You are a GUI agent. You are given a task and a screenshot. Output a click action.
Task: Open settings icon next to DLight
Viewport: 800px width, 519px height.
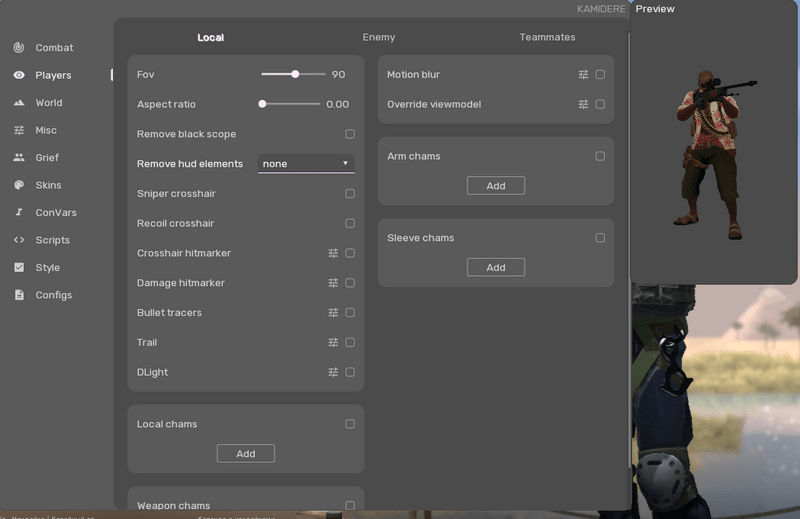click(333, 372)
